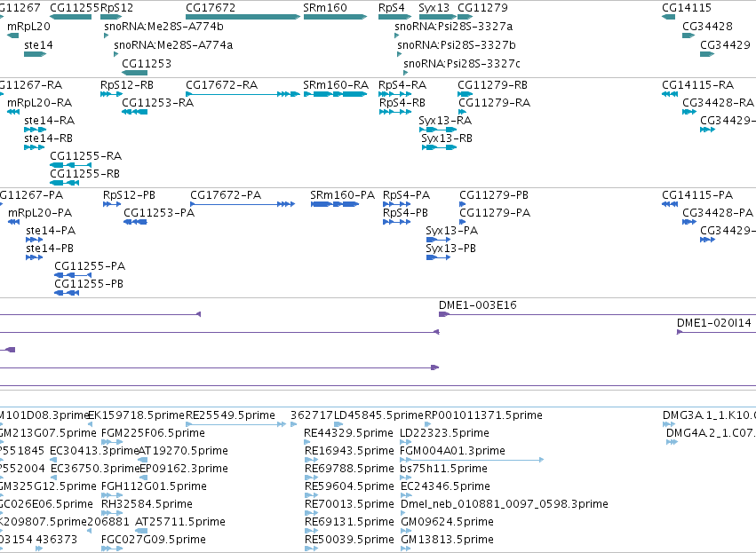Click the AT19270.5prime EST label

click(x=183, y=451)
